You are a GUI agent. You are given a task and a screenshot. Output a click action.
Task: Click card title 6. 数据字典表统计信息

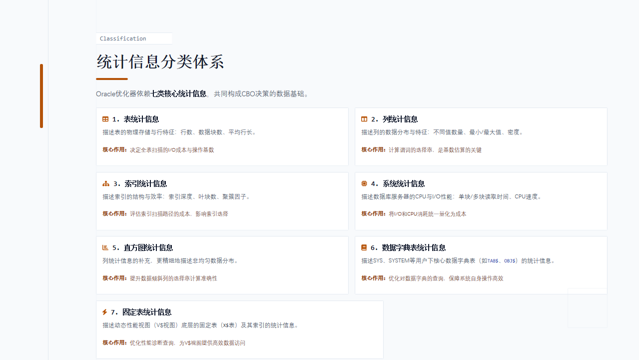[408, 247]
